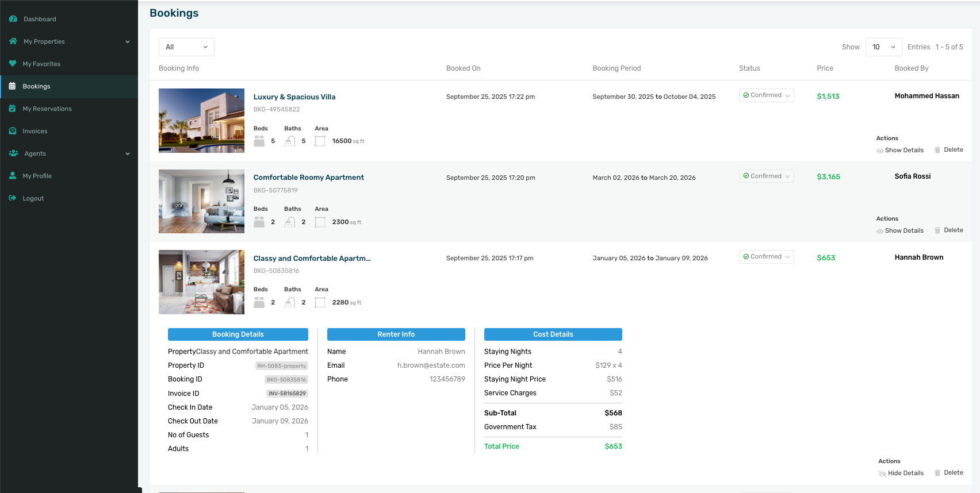
Task: Click the Logout arrow icon
Action: coord(13,198)
